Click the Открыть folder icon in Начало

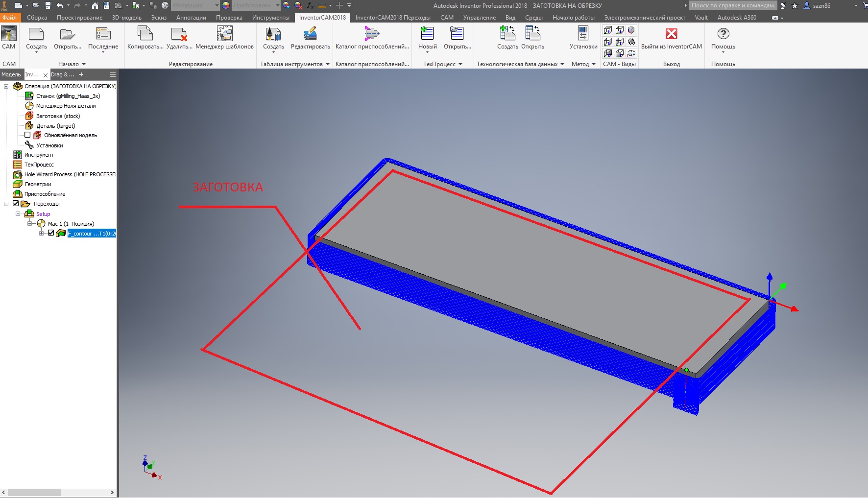pyautogui.click(x=68, y=34)
